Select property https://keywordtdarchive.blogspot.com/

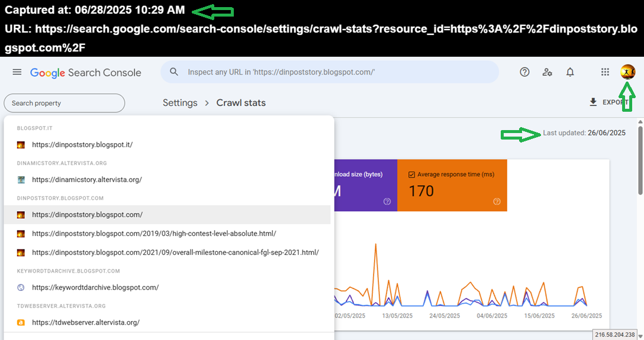(x=167, y=287)
